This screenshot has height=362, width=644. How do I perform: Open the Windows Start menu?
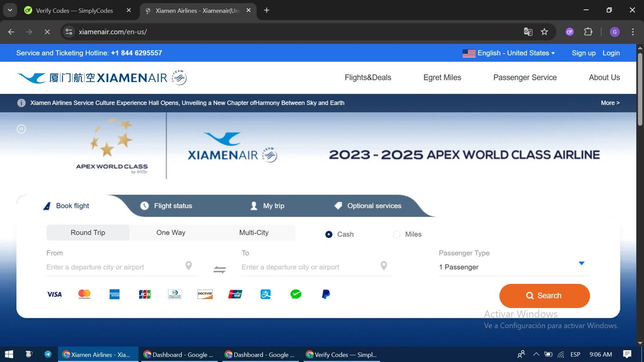(x=9, y=354)
